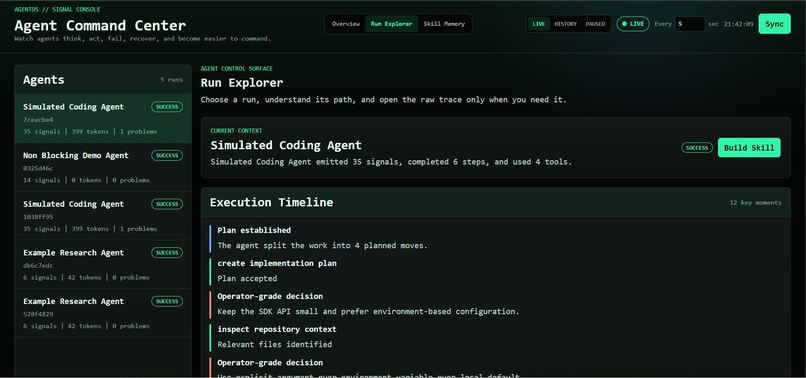Image resolution: width=806 pixels, height=378 pixels.
Task: Select Simulated Coding Agent run 7ceacbe4
Action: tap(103, 118)
